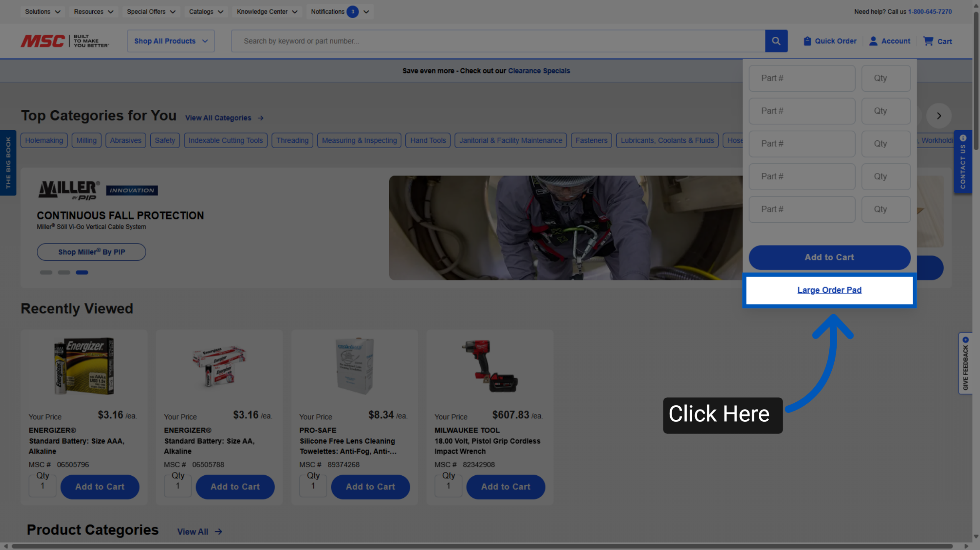Screen dimensions: 980x550
Task: Select Janitorial & Facility Maintenance category
Action: pos(511,141)
